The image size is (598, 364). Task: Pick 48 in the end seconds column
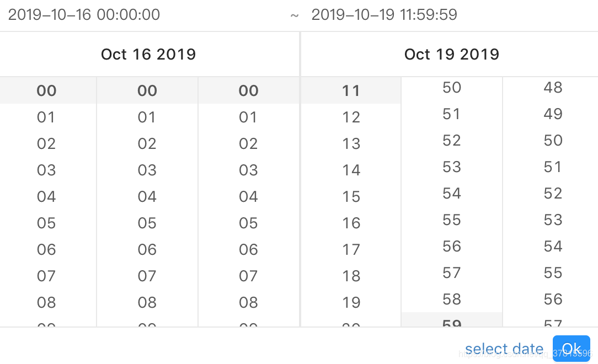(553, 87)
